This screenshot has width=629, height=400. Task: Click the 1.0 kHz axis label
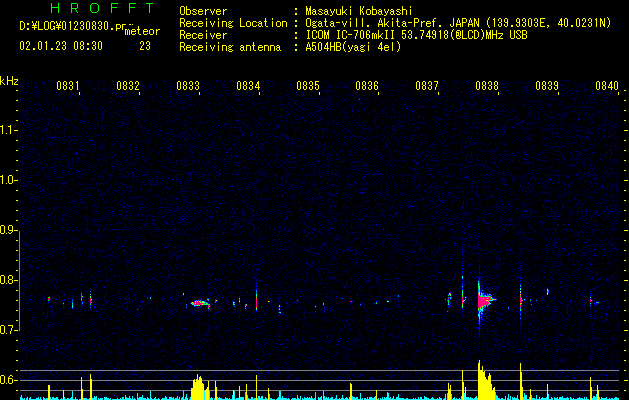[x=7, y=180]
